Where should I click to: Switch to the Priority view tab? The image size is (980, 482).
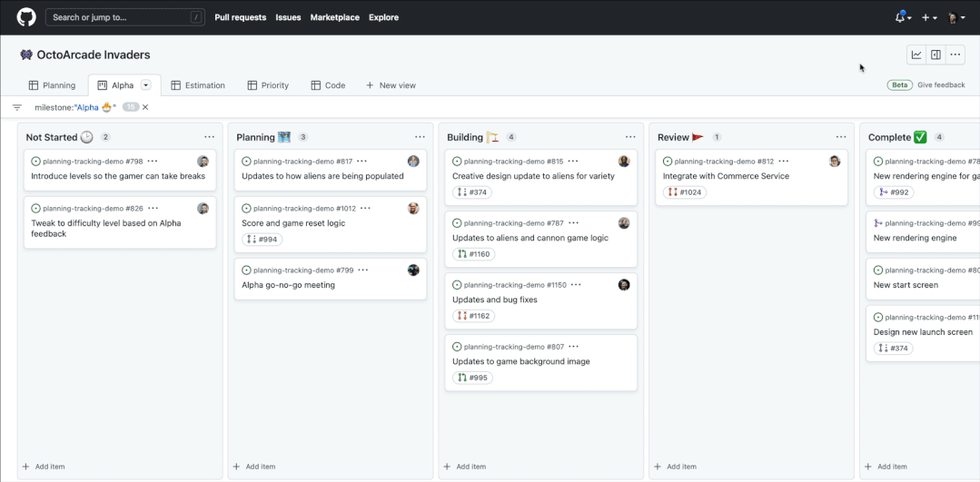268,85
